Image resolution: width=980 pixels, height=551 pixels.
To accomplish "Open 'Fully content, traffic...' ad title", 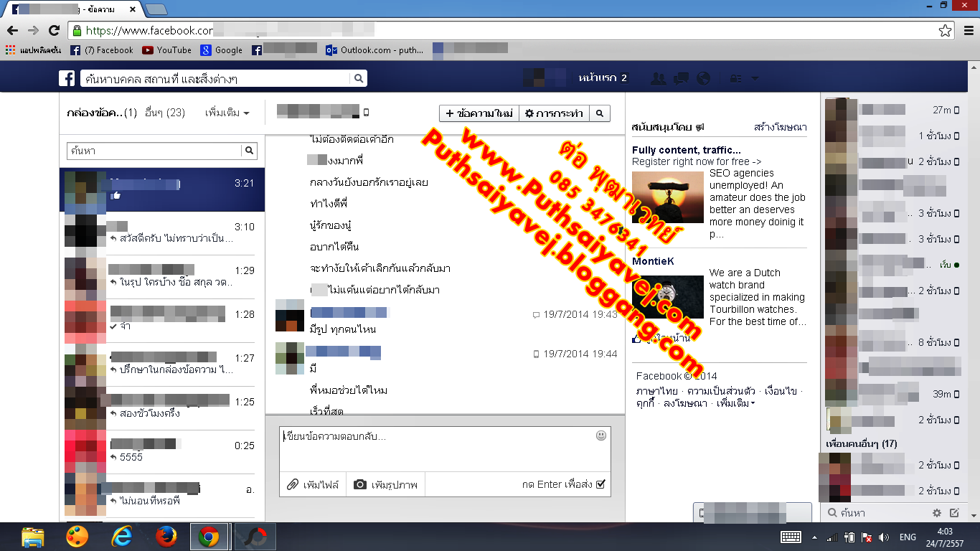I will click(x=687, y=150).
